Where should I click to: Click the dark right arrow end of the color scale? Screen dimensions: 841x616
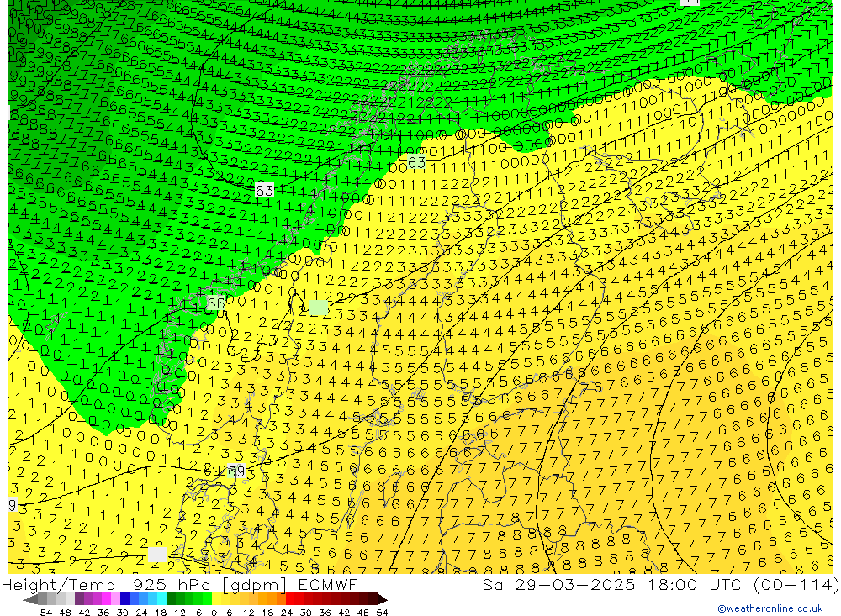383,599
